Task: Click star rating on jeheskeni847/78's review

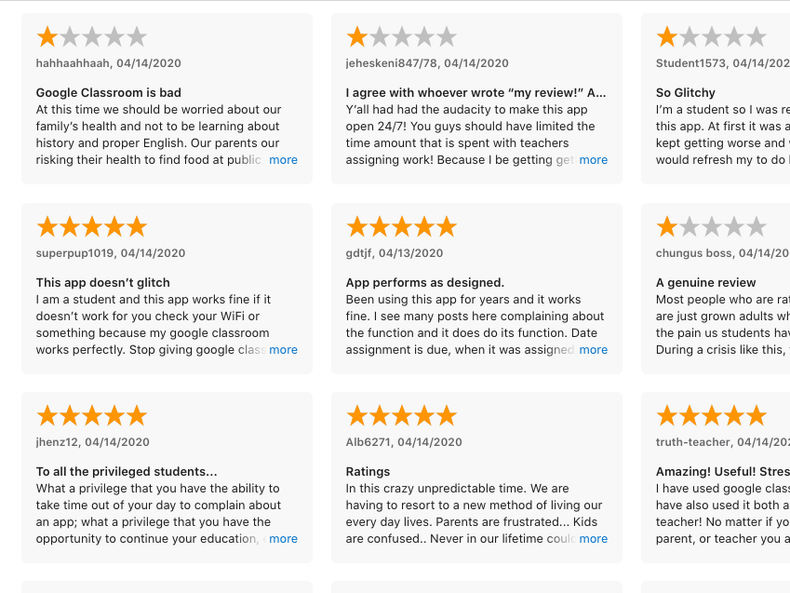Action: (402, 38)
